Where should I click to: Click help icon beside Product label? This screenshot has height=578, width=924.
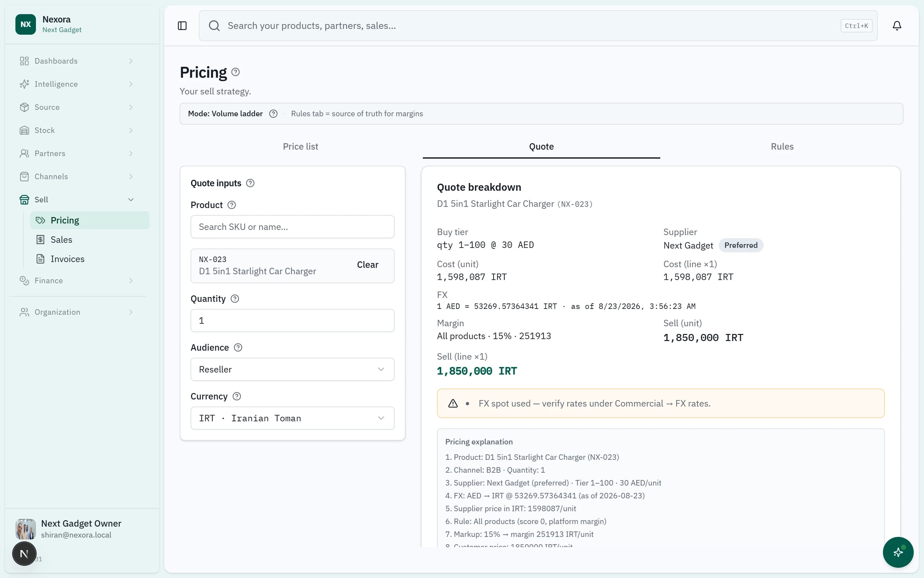pyautogui.click(x=232, y=205)
